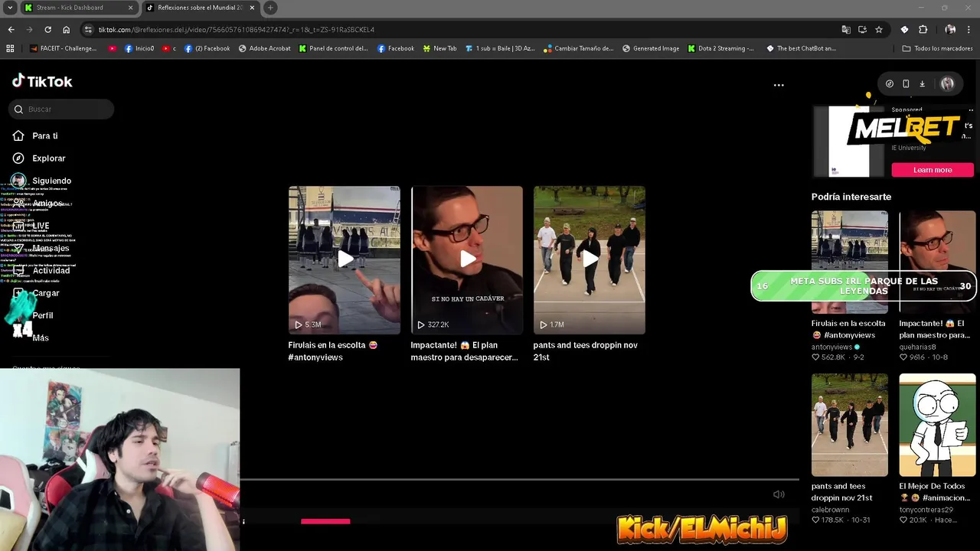
Task: Click the Buscar search field
Action: point(61,109)
